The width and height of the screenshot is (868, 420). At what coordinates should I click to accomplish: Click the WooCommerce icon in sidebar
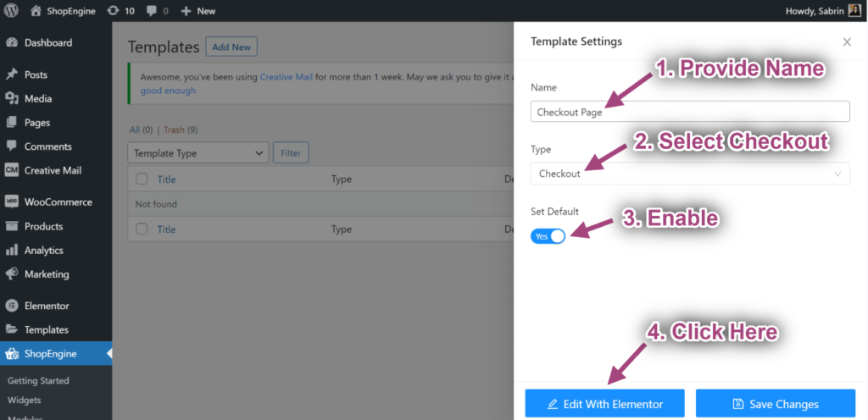coord(12,202)
